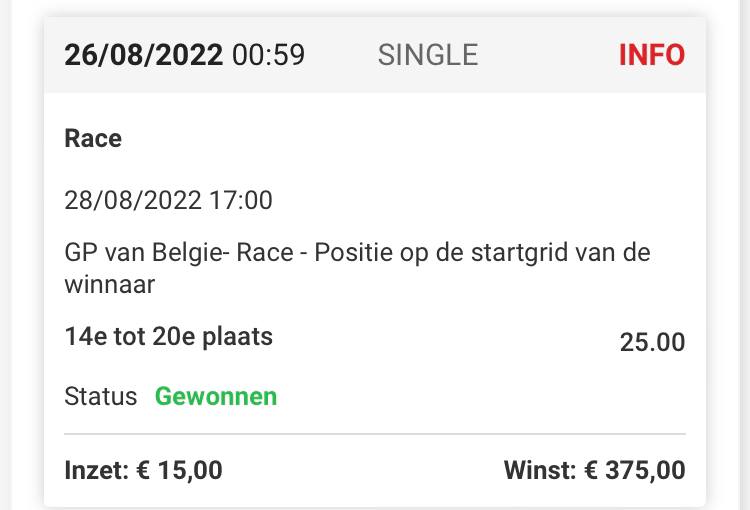
Task: Click the Inzet label
Action: [95, 469]
